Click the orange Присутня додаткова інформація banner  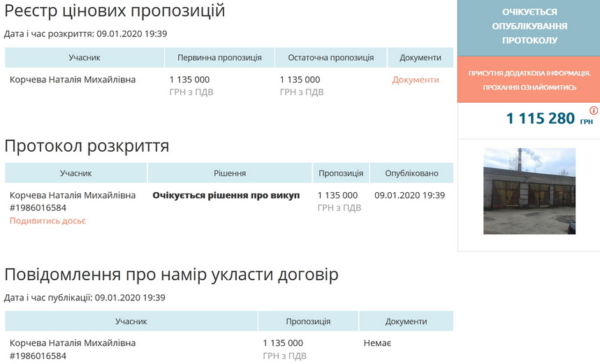tap(529, 80)
